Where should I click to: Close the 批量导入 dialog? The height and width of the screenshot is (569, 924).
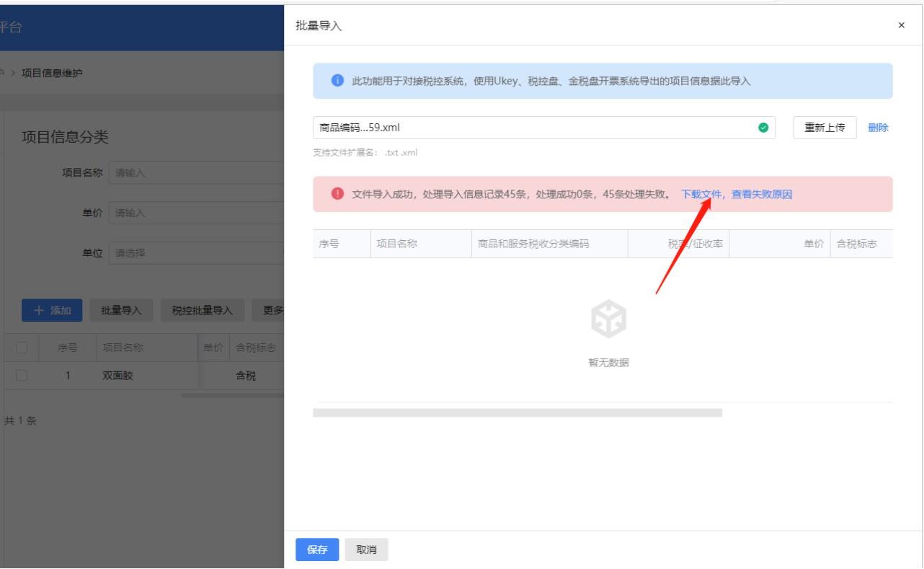(x=901, y=25)
